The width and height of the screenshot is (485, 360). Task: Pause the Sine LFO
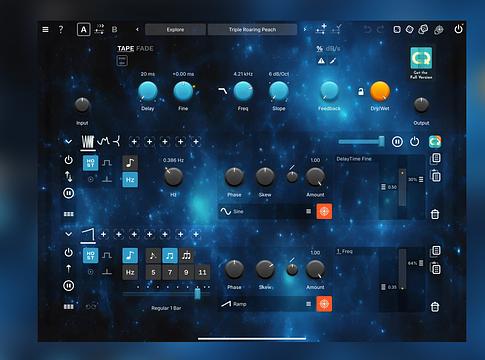(69, 193)
